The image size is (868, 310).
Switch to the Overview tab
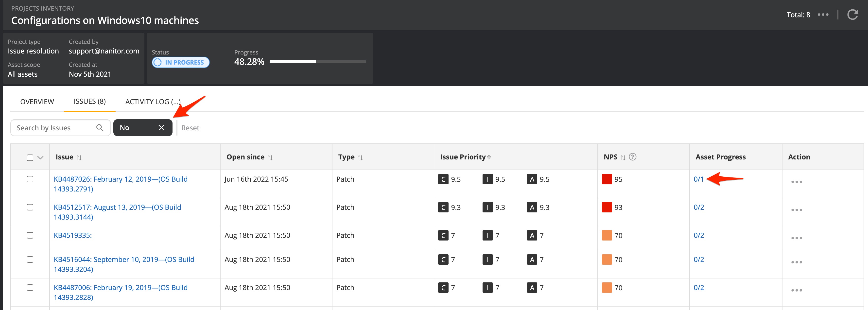coord(37,102)
